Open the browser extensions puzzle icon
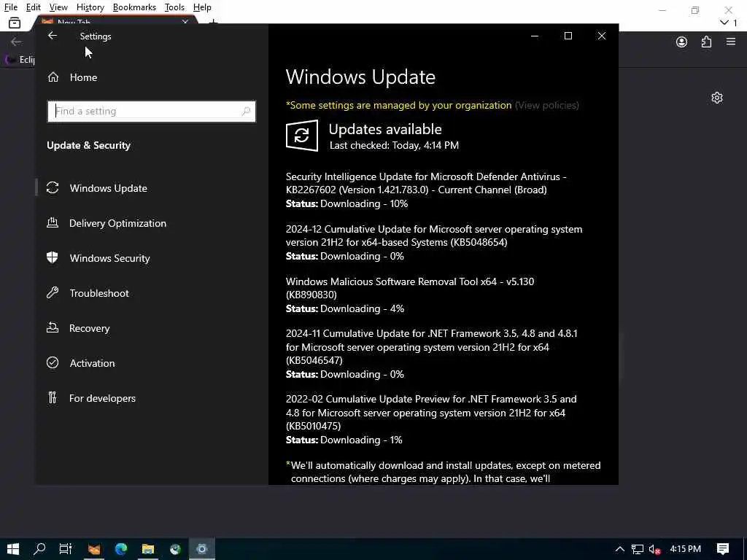This screenshot has height=560, width=747. point(706,42)
